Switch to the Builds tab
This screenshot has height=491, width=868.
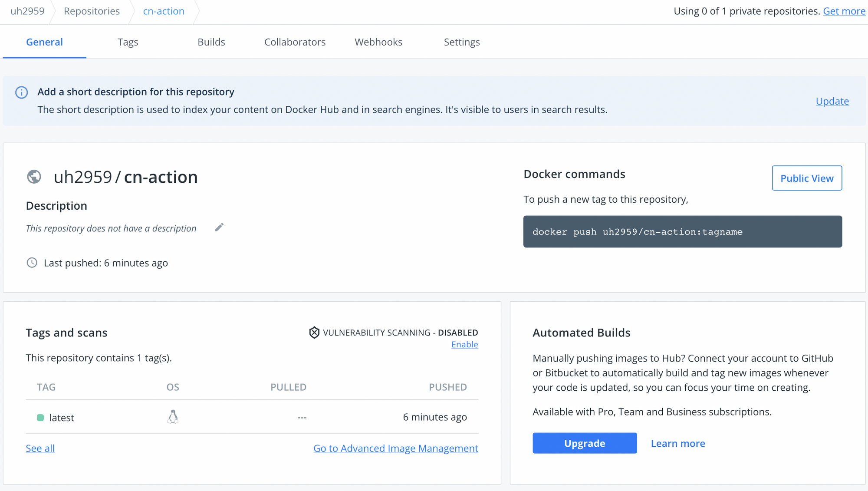211,42
